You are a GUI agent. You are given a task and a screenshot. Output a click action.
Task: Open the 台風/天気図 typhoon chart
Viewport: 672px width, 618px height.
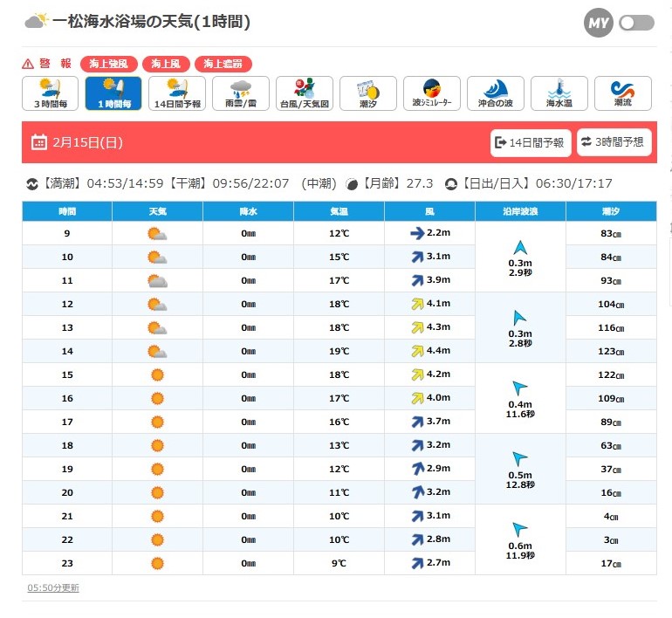point(305,93)
